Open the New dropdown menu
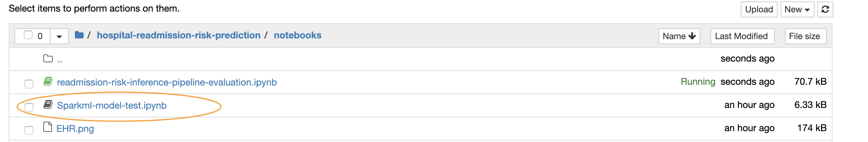This screenshot has height=142, width=868. point(797,9)
